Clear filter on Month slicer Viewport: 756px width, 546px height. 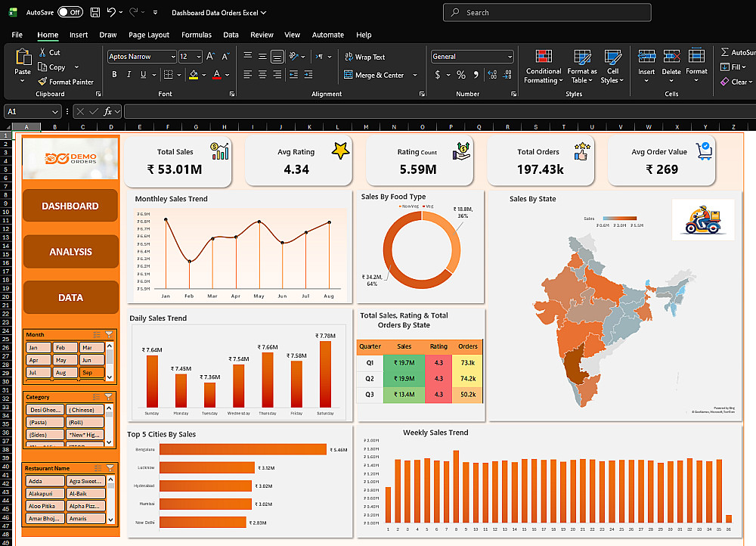[x=109, y=334]
